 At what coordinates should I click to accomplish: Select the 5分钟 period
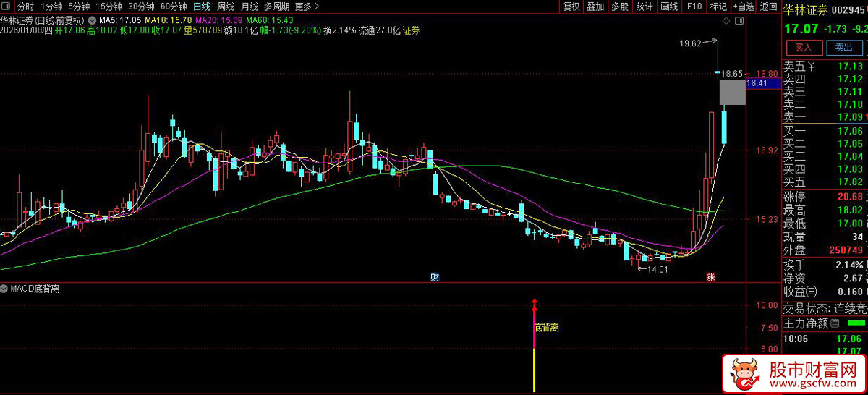coord(79,7)
